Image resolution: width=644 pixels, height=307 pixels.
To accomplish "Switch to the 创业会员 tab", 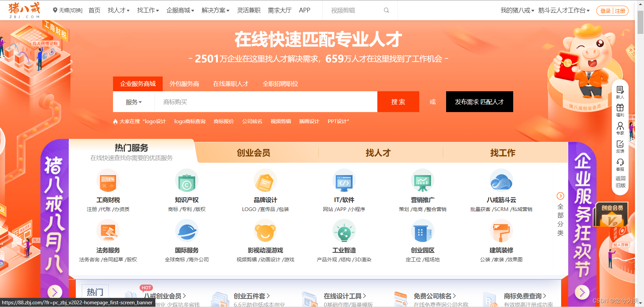I will pos(254,153).
